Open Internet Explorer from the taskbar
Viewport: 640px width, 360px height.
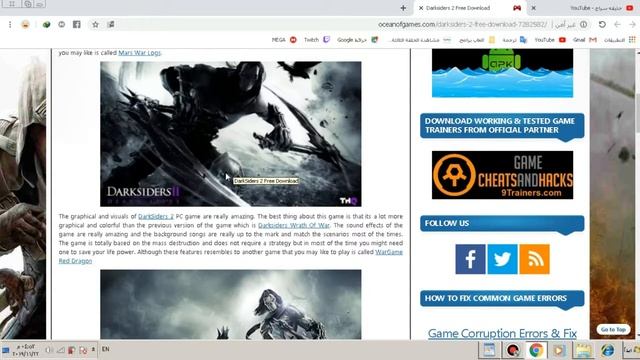[607, 350]
